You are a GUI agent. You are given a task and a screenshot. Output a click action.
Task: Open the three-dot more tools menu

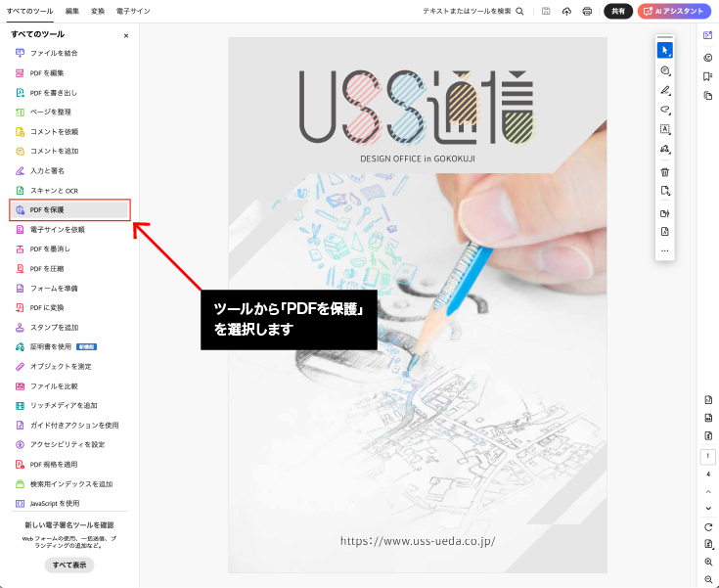(x=665, y=250)
